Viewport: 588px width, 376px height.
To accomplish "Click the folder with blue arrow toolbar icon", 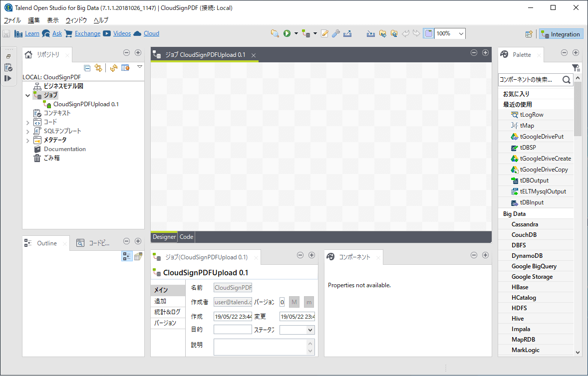I will 382,34.
